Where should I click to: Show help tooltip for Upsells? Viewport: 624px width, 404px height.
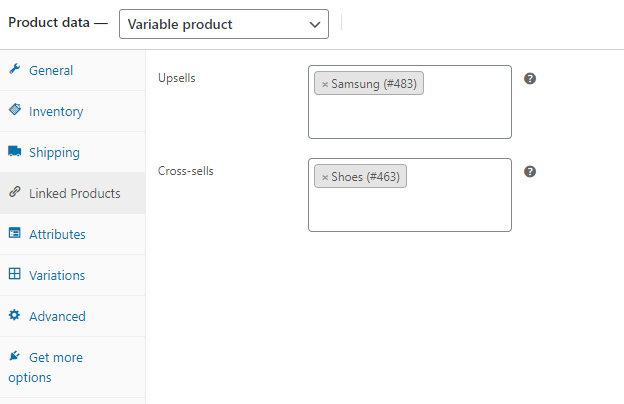pyautogui.click(x=530, y=78)
